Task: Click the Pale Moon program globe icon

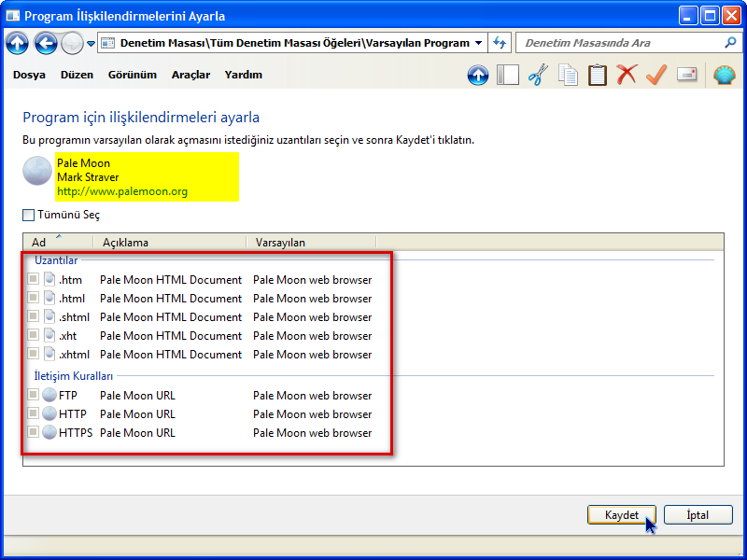Action: (x=37, y=171)
